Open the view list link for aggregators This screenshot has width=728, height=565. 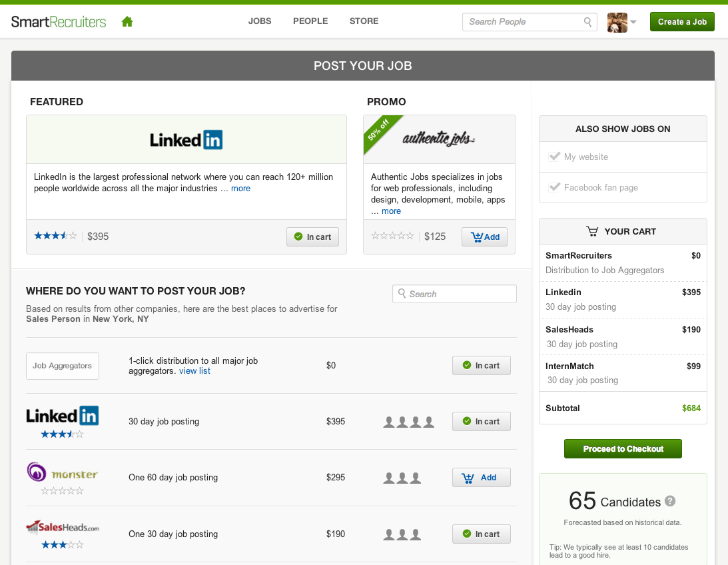click(x=194, y=371)
